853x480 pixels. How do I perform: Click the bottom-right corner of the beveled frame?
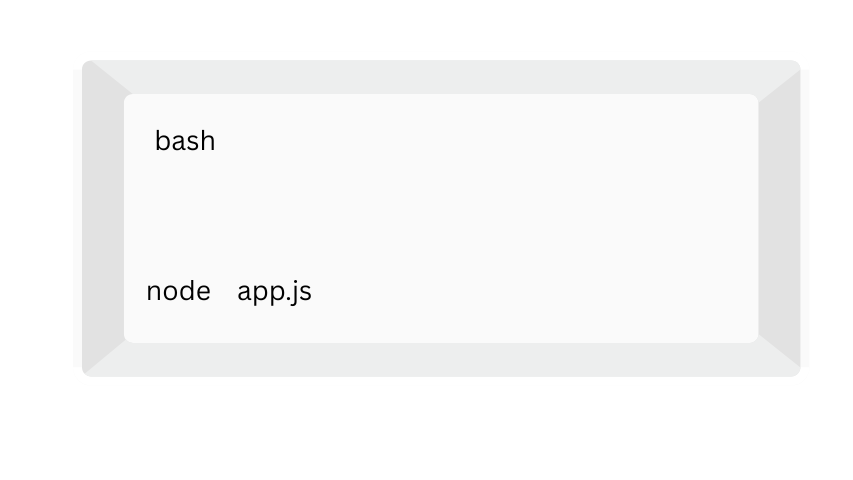pyautogui.click(x=792, y=368)
